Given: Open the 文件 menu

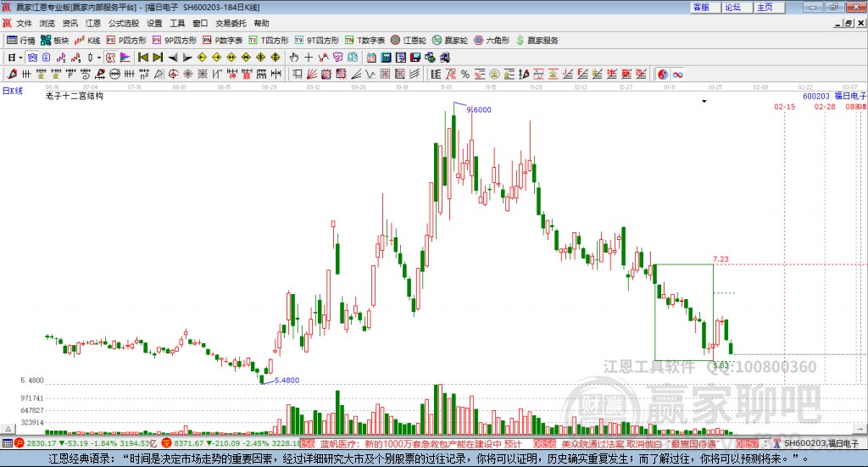Looking at the screenshot, I should pos(24,23).
